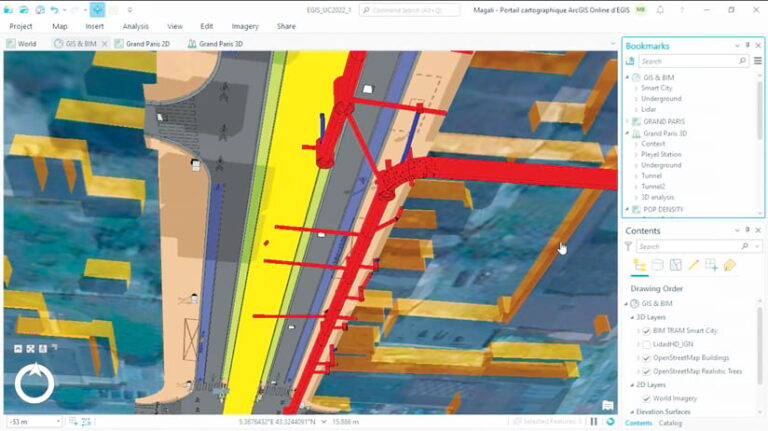Select List By Labeling tag icon
Viewport: 768px width, 431px height.
click(x=729, y=265)
